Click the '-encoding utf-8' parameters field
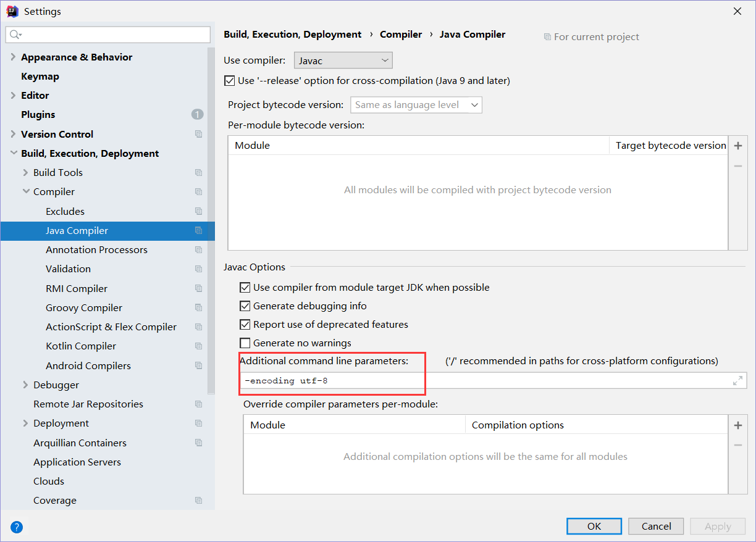The height and width of the screenshot is (542, 756). coord(493,381)
